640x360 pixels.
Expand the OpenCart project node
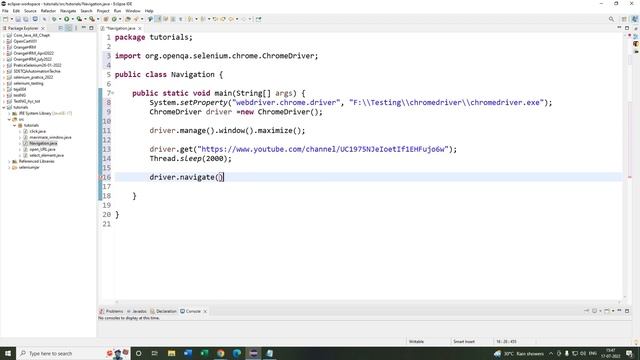tap(4, 42)
